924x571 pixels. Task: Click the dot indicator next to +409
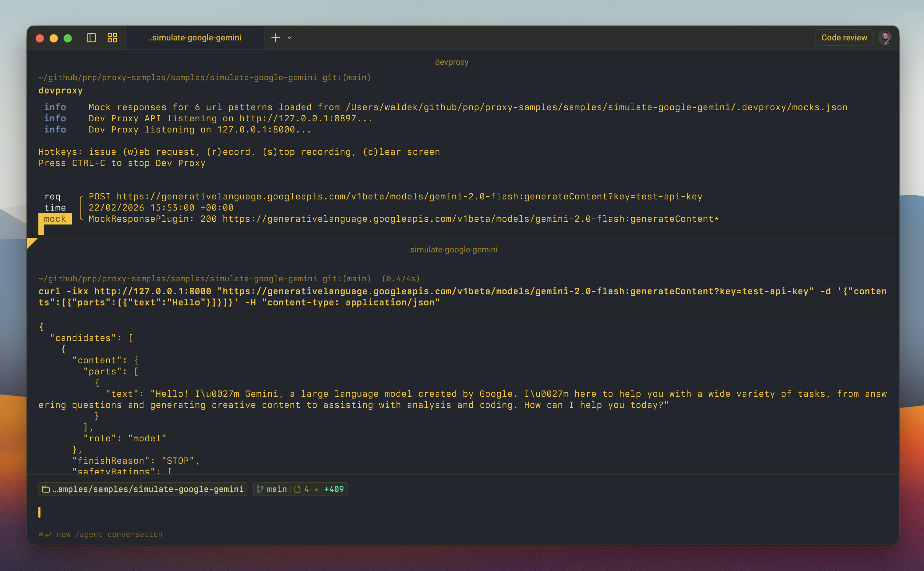[x=317, y=489]
